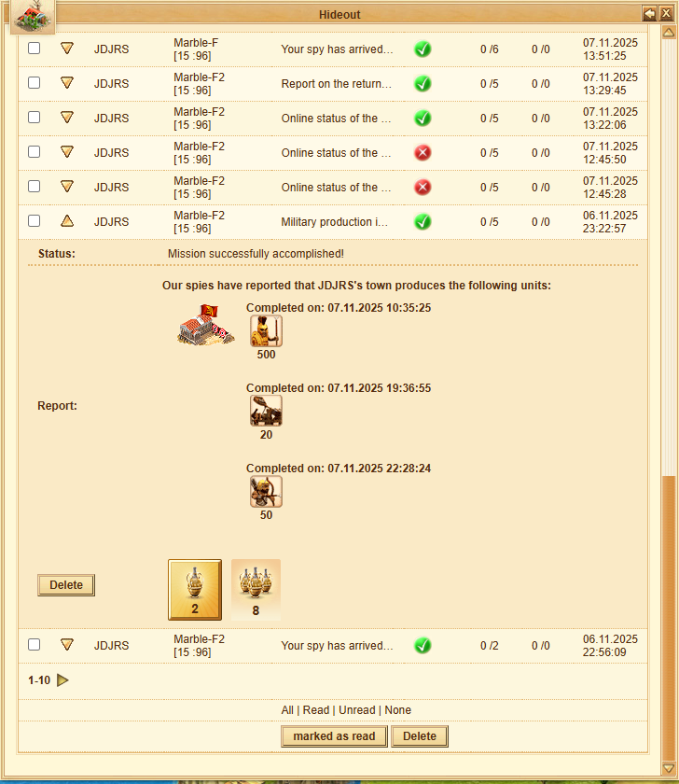Tick the checkbox for the 13:22:06 report

point(35,118)
